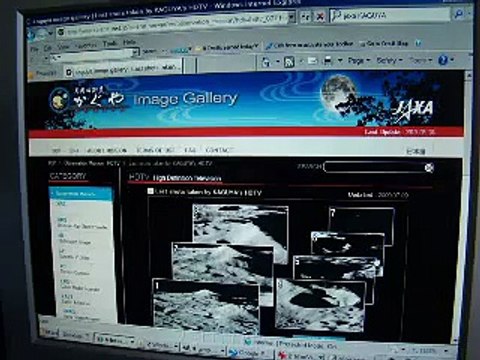Expand the Print options arrow

click(340, 61)
